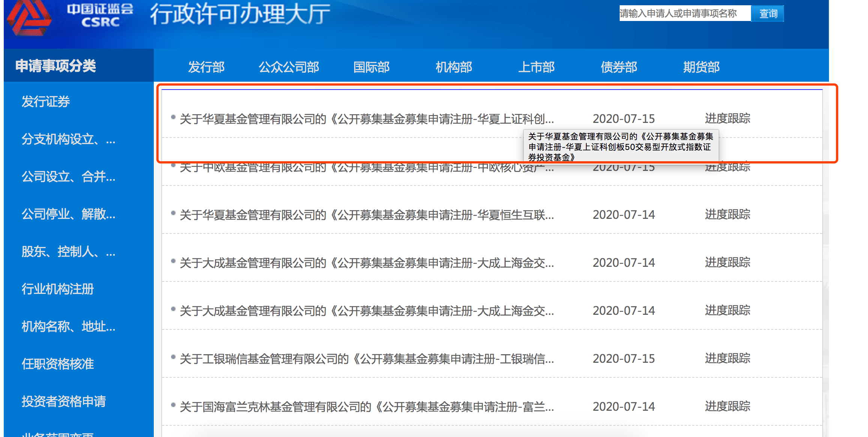Open the 华夏上证科创 fund application link
Viewport: 868px width, 437px height.
coord(367,119)
